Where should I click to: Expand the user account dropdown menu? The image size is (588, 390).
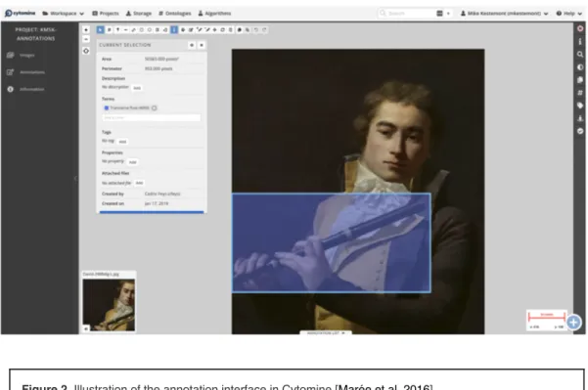coord(504,14)
